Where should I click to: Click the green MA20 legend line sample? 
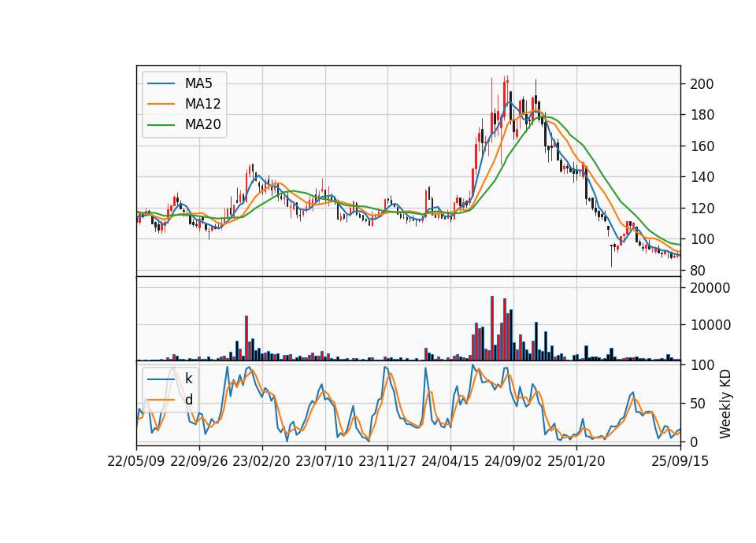(x=161, y=124)
